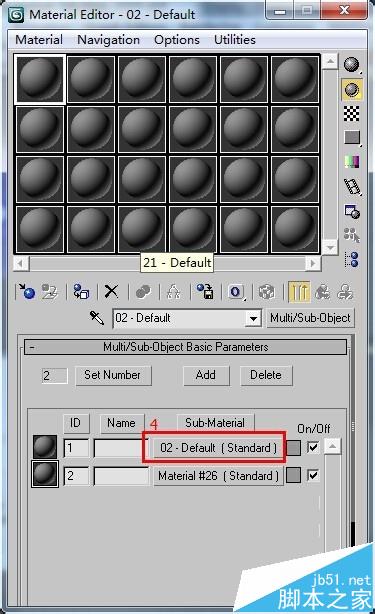Click Assign Material to Selection icon

81,292
